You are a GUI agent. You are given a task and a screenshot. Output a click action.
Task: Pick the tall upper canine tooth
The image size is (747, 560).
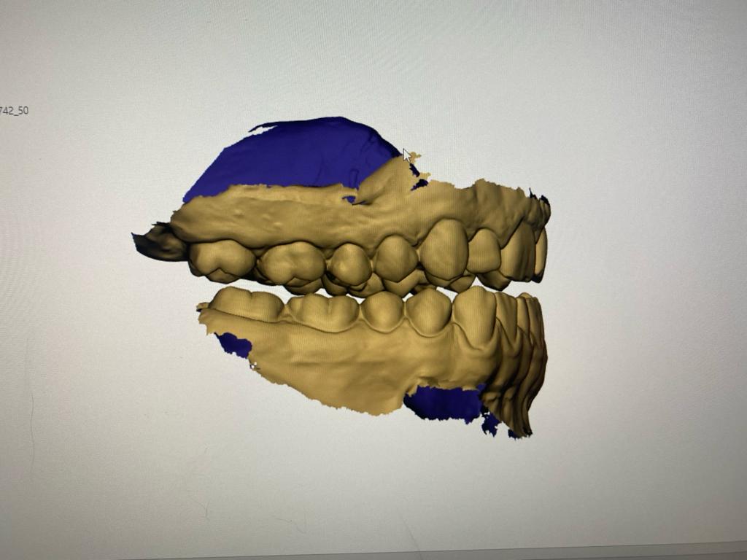click(444, 248)
